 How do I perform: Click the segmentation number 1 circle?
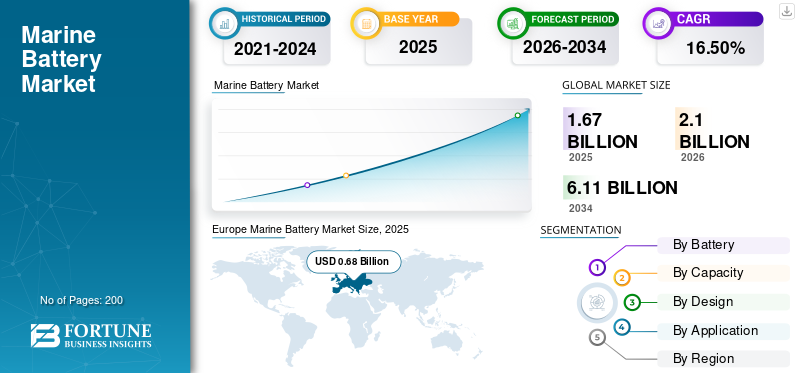click(597, 267)
